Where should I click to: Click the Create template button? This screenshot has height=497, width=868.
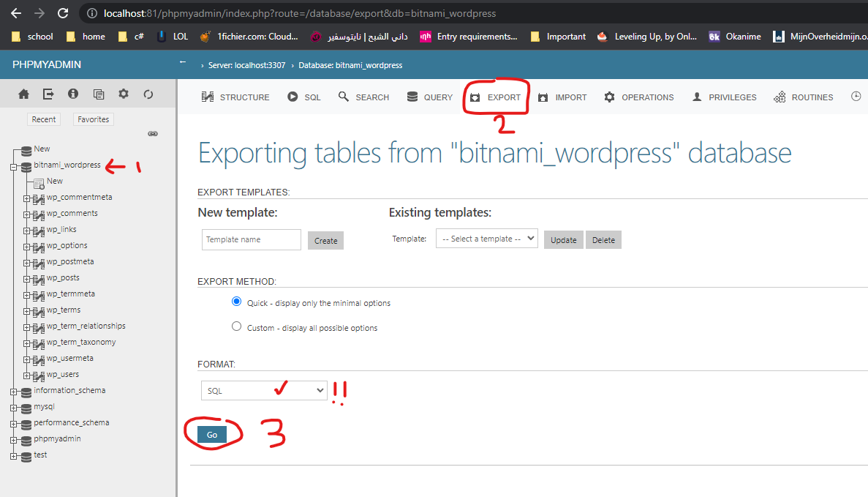pos(325,241)
